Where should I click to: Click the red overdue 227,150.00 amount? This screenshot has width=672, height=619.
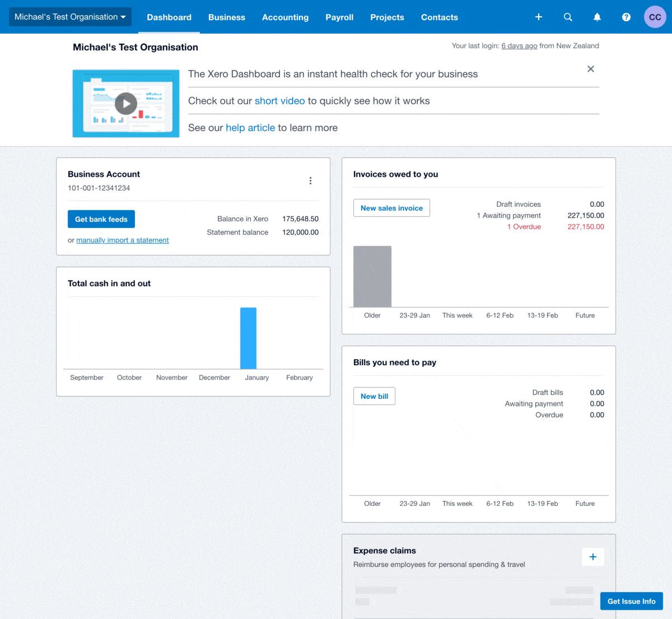[x=586, y=227]
